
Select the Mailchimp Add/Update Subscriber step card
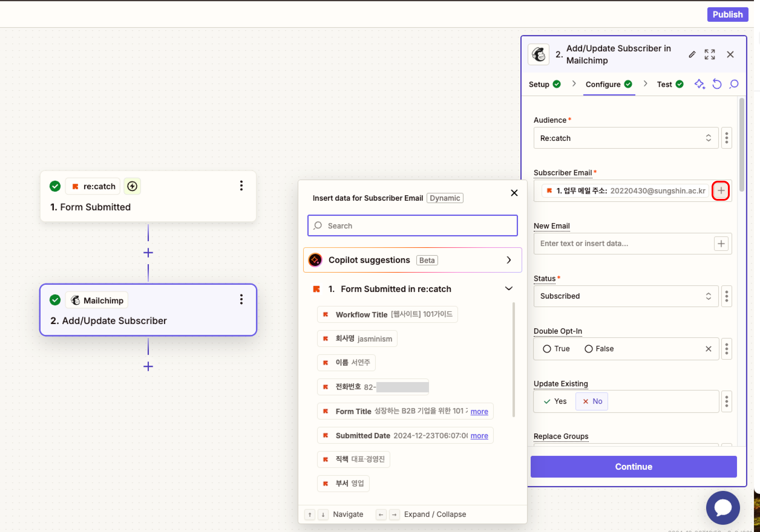148,310
